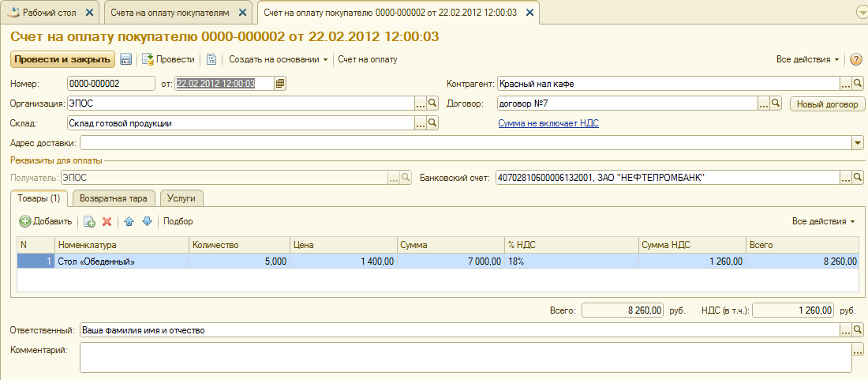
Task: Select sum cell 7 000,00
Action: click(x=451, y=261)
